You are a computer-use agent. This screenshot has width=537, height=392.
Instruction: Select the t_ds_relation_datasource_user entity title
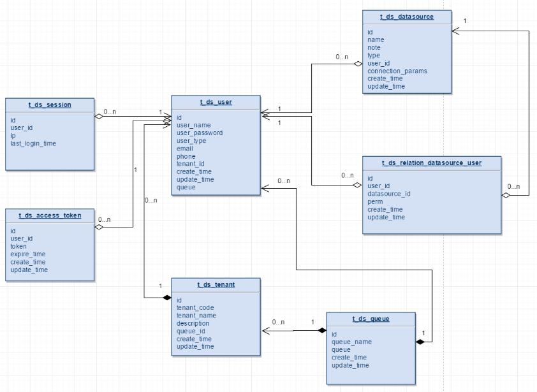click(432, 163)
